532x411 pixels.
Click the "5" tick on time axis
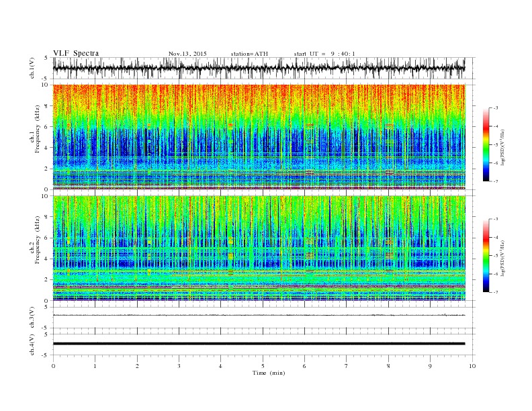point(263,366)
